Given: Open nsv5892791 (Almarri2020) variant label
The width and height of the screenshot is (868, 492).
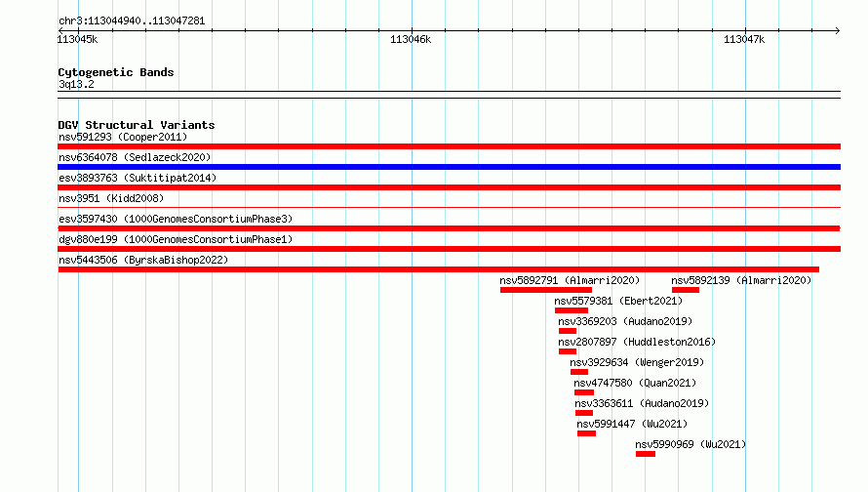Looking at the screenshot, I should pos(570,280).
